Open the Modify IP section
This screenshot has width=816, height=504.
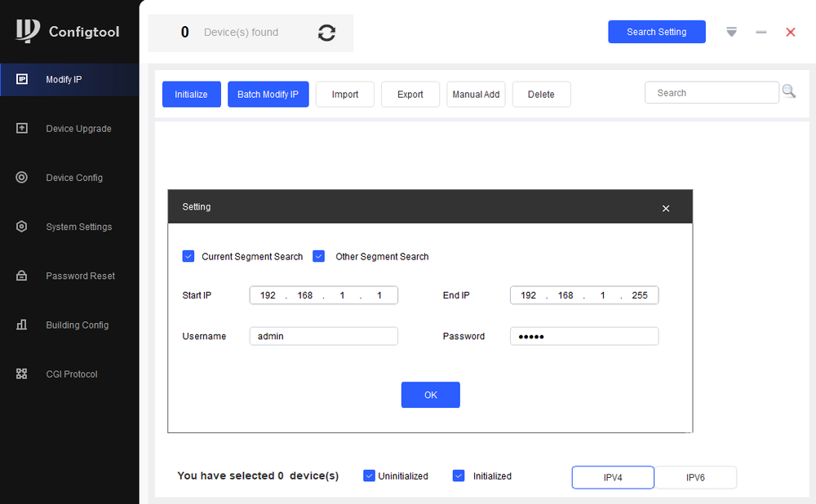(69, 80)
